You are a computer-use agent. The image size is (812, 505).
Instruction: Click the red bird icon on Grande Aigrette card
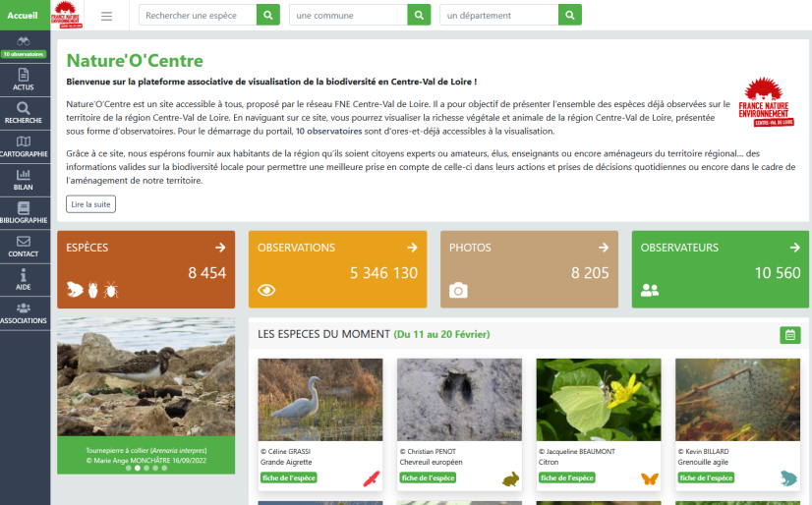(x=372, y=479)
